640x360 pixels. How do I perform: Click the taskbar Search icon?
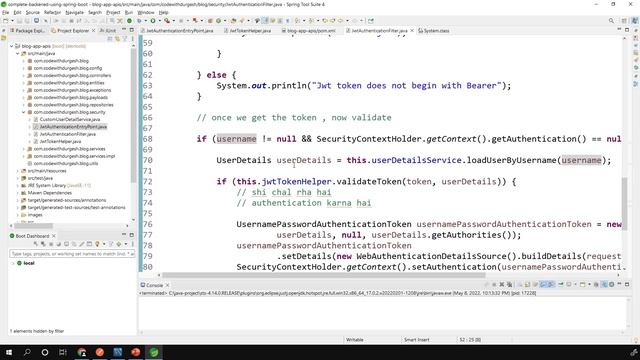(27, 352)
